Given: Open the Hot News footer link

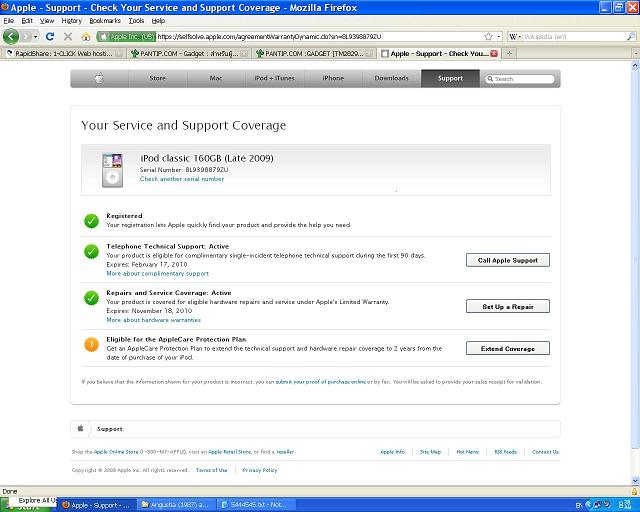Looking at the screenshot, I should pyautogui.click(x=467, y=452).
